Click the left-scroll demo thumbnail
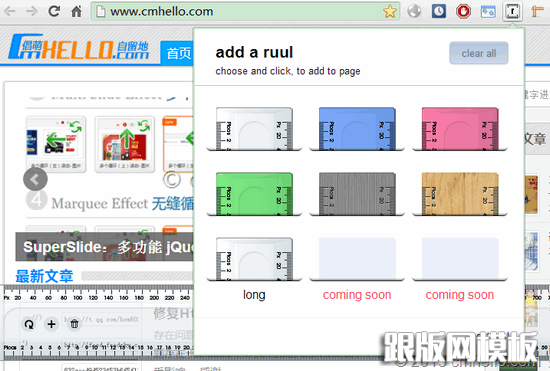 tap(56, 144)
